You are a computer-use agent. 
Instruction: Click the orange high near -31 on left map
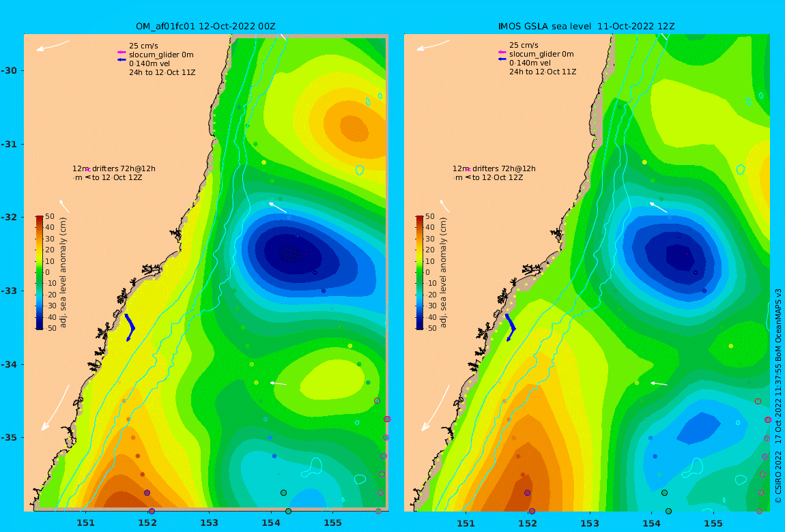pos(354,128)
